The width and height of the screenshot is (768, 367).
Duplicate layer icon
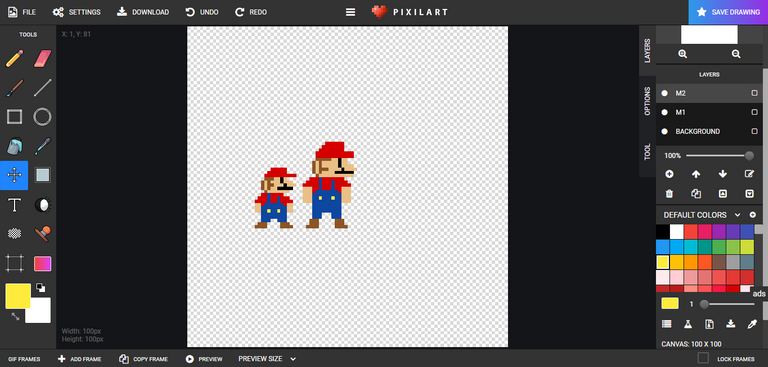[696, 194]
